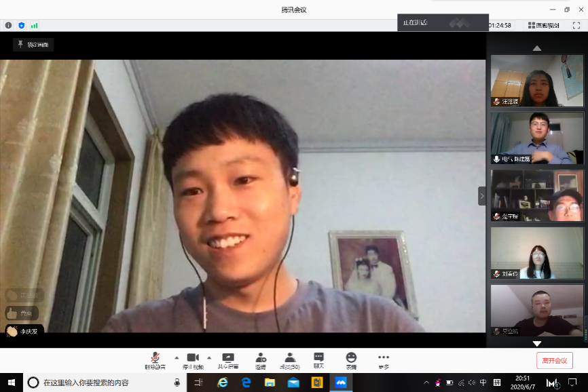Launch Microsoft Edge from the taskbar
Viewport: 588px width, 392px height.
click(246, 383)
